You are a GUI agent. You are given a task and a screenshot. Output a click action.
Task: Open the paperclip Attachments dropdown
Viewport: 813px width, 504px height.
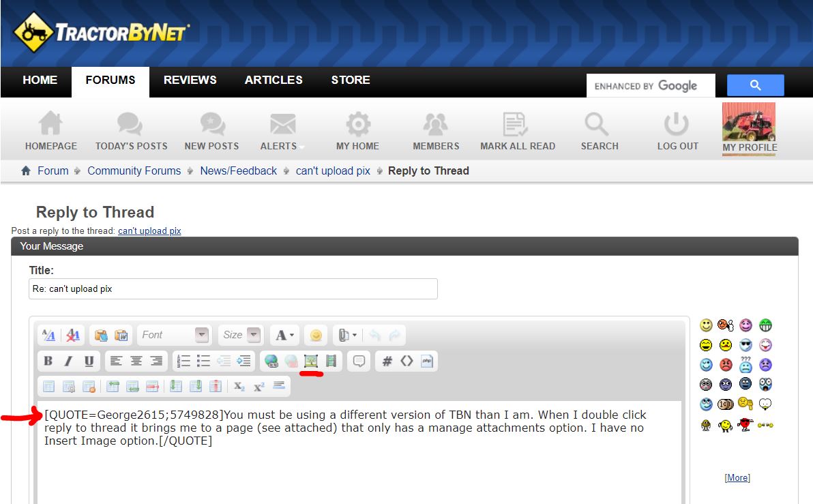347,335
